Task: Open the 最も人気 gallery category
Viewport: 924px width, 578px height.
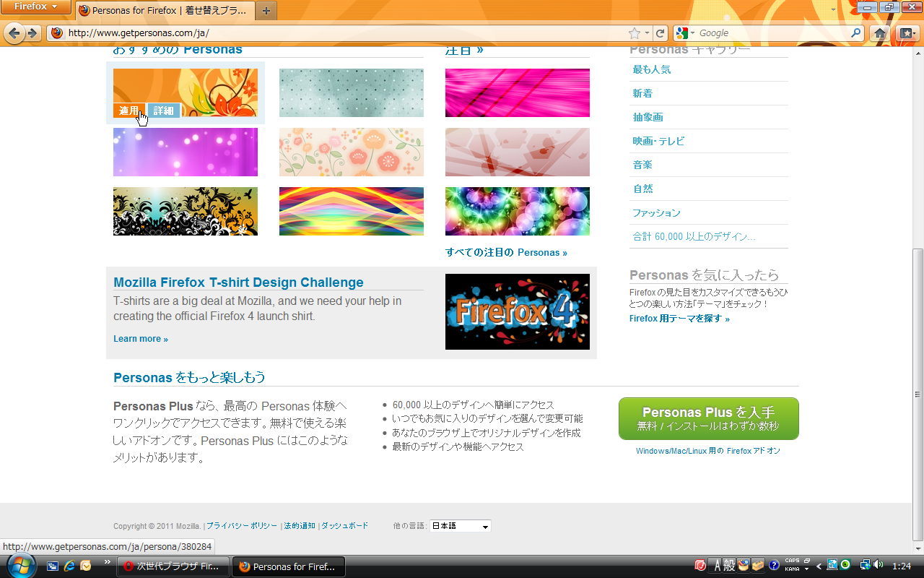Action: [x=652, y=69]
